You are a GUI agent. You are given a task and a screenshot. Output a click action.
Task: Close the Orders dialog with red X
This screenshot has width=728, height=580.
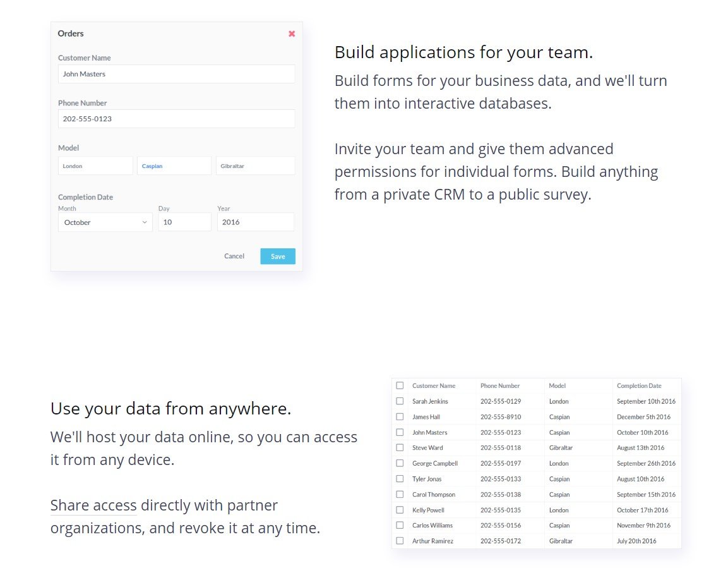[x=292, y=33]
